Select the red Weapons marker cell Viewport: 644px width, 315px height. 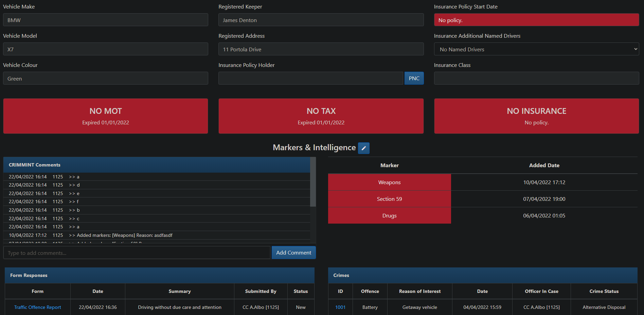(x=389, y=182)
